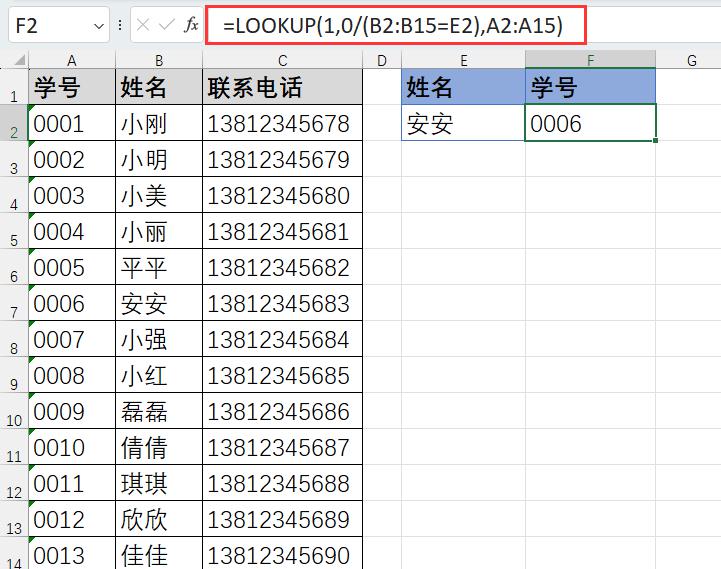This screenshot has height=569, width=721.
Task: Click cell C1 联系电话 header
Action: 282,86
